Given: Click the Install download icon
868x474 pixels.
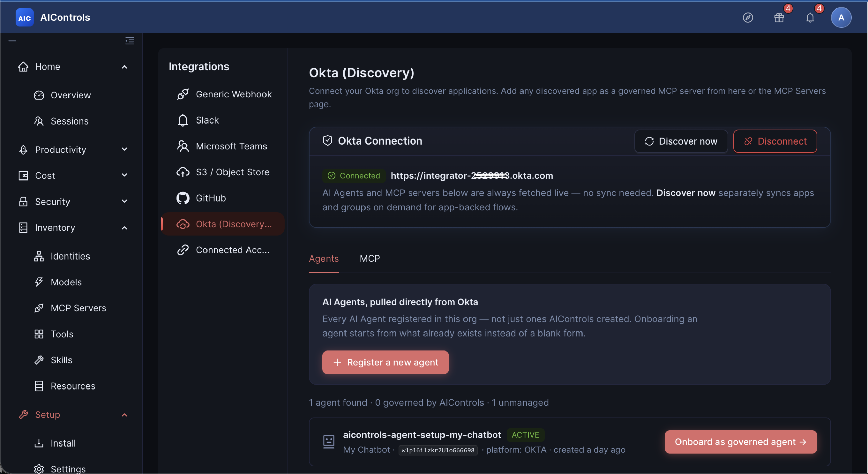Looking at the screenshot, I should pos(39,443).
